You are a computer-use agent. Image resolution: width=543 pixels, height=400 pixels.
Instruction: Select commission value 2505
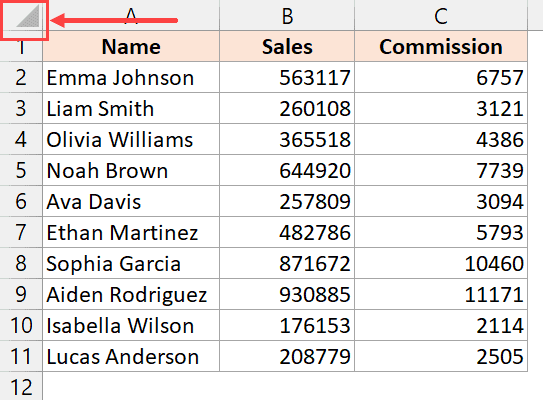pos(441,356)
